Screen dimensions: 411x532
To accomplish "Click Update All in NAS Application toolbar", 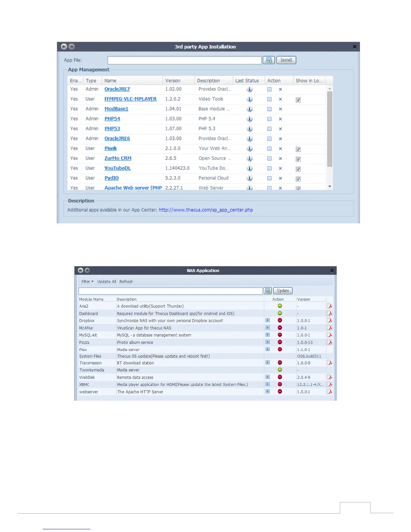I will (x=107, y=281).
